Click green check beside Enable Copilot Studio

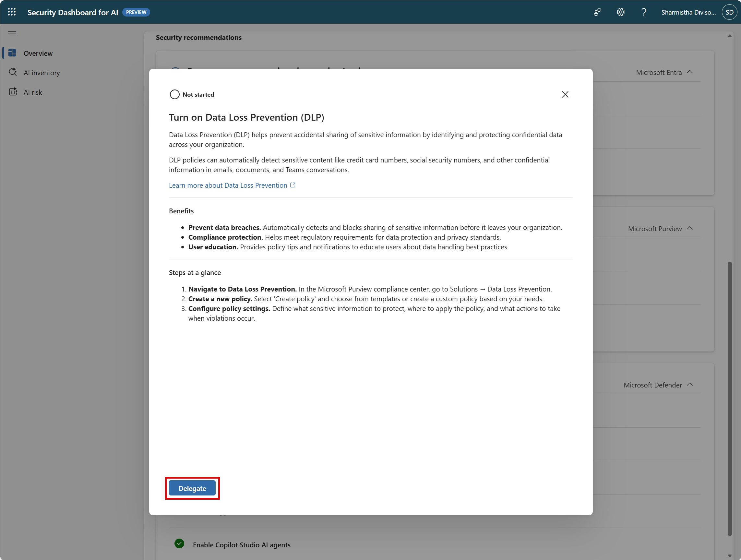179,543
